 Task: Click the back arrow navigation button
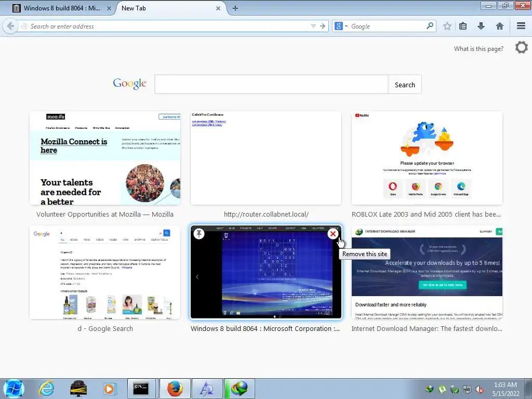click(10, 26)
